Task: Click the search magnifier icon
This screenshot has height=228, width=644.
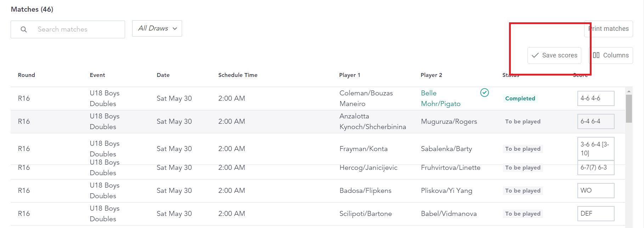Action: coord(24,29)
